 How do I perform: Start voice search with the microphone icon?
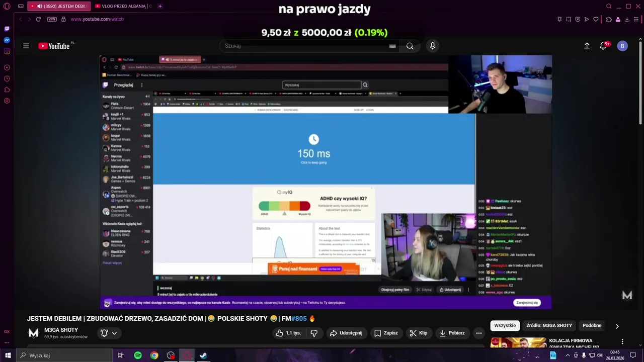click(433, 46)
